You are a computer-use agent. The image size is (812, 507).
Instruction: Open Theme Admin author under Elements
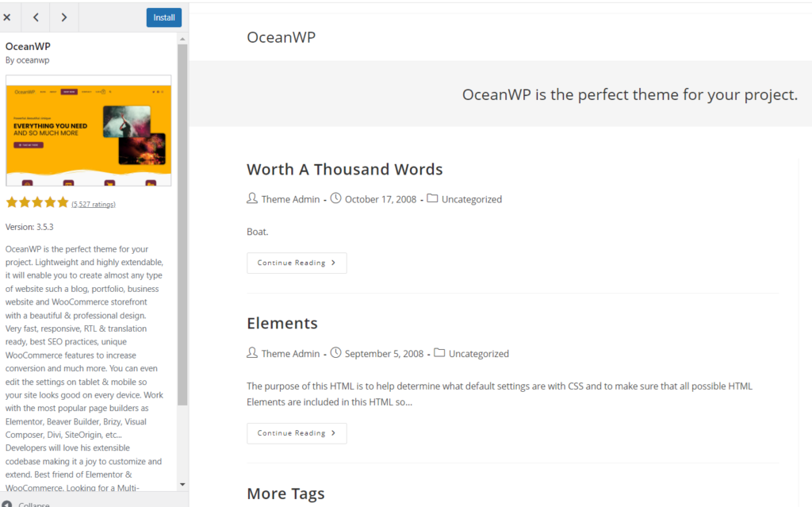[290, 354]
